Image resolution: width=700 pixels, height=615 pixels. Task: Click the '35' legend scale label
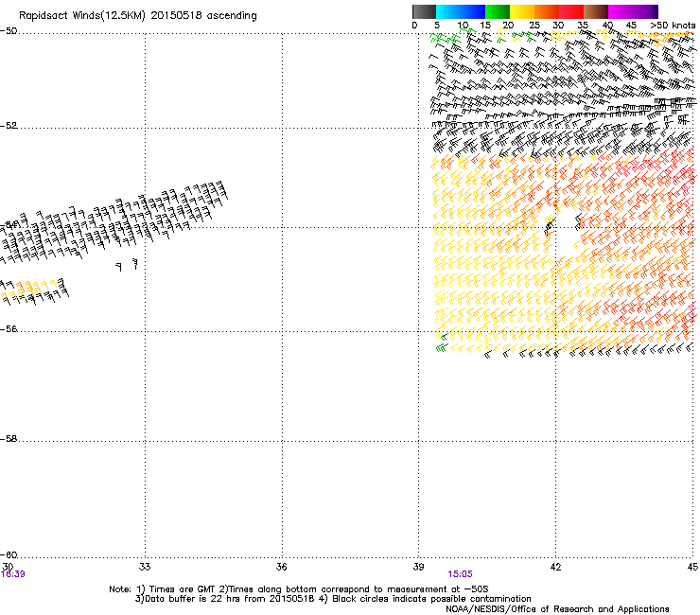click(583, 26)
